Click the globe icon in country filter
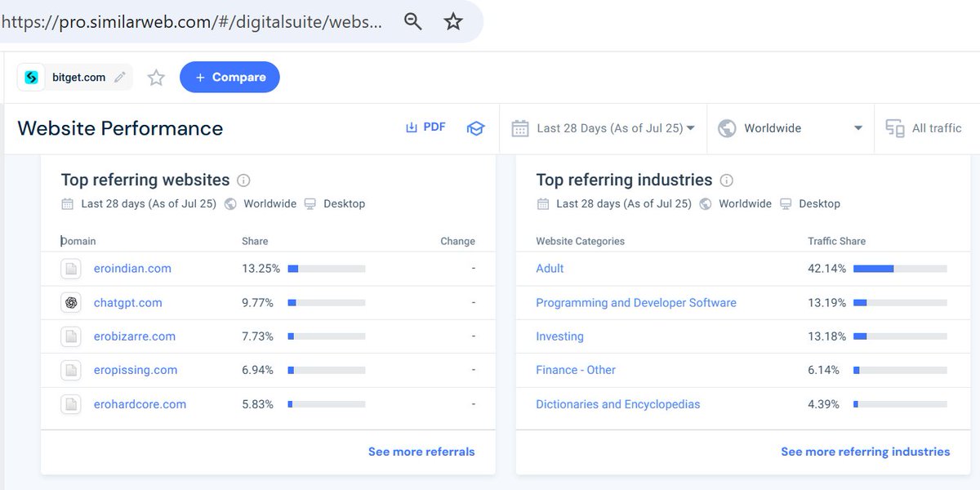The height and width of the screenshot is (490, 980). 727,128
